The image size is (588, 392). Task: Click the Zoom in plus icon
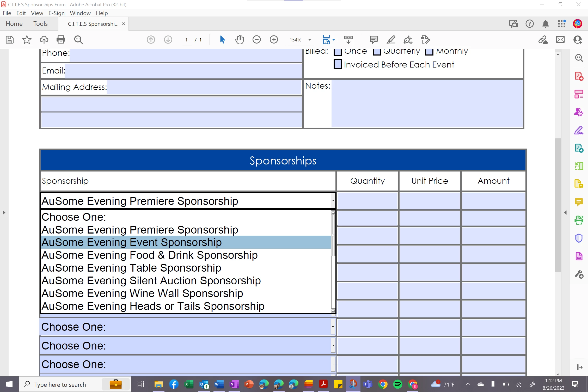coord(274,40)
